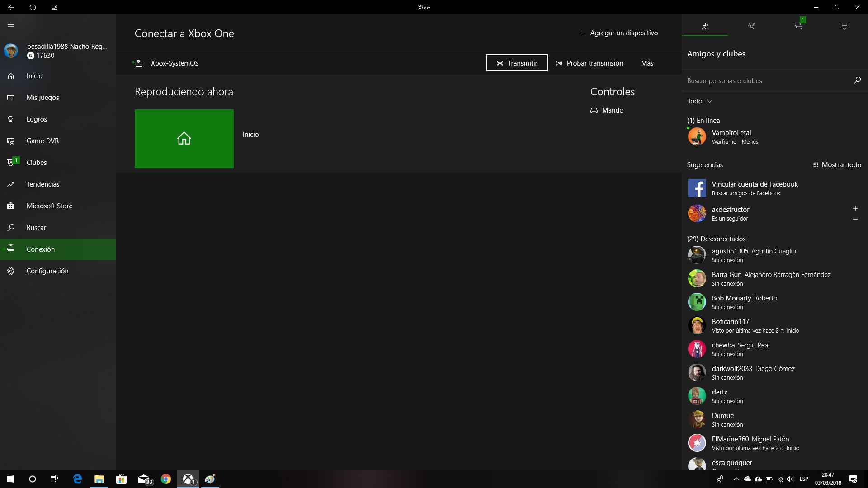Image resolution: width=868 pixels, height=488 pixels.
Task: Add acdestructor as friend with plus
Action: [x=855, y=208]
